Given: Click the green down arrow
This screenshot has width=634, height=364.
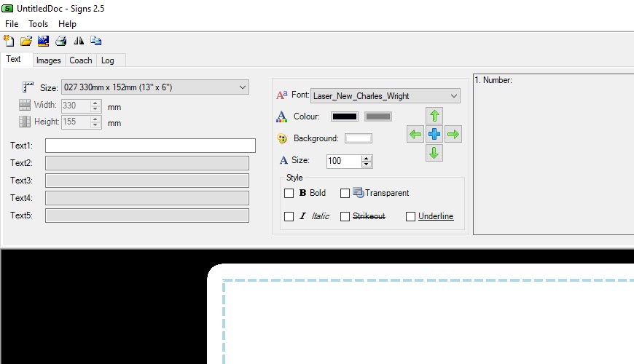Looking at the screenshot, I should 434,153.
